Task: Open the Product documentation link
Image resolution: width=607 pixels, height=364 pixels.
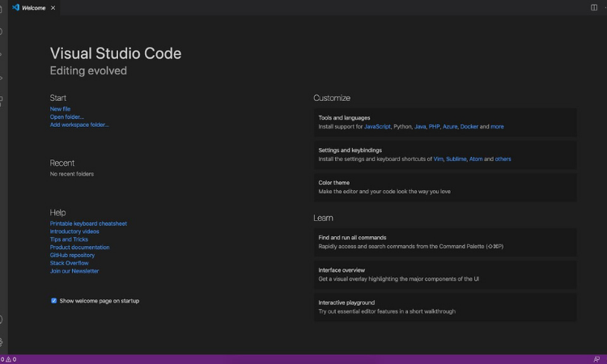Action: pos(79,248)
